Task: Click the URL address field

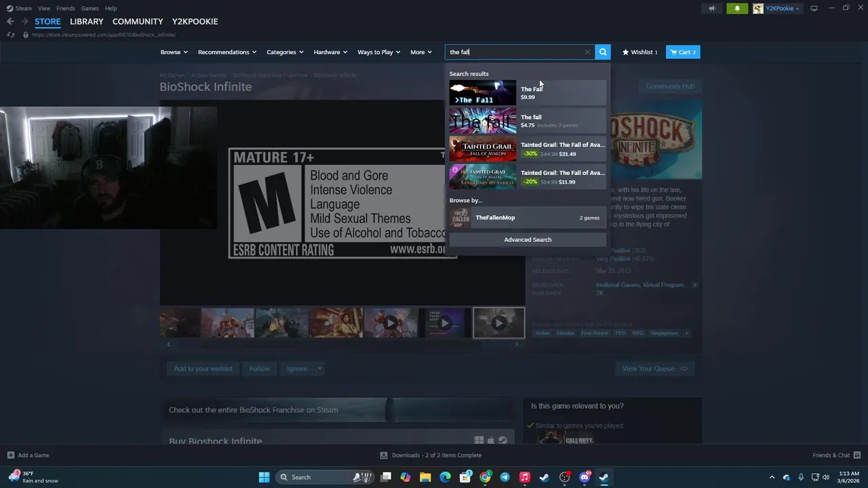Action: [x=104, y=35]
